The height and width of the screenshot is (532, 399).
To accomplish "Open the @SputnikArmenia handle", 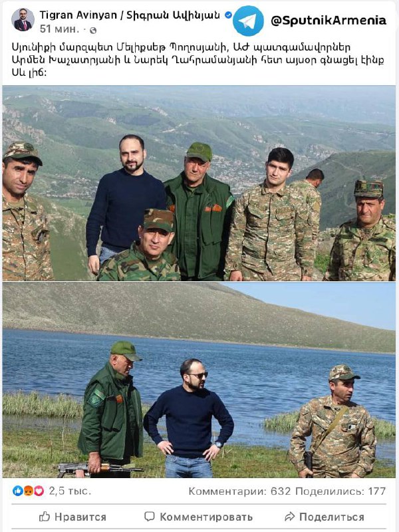I will [x=329, y=21].
